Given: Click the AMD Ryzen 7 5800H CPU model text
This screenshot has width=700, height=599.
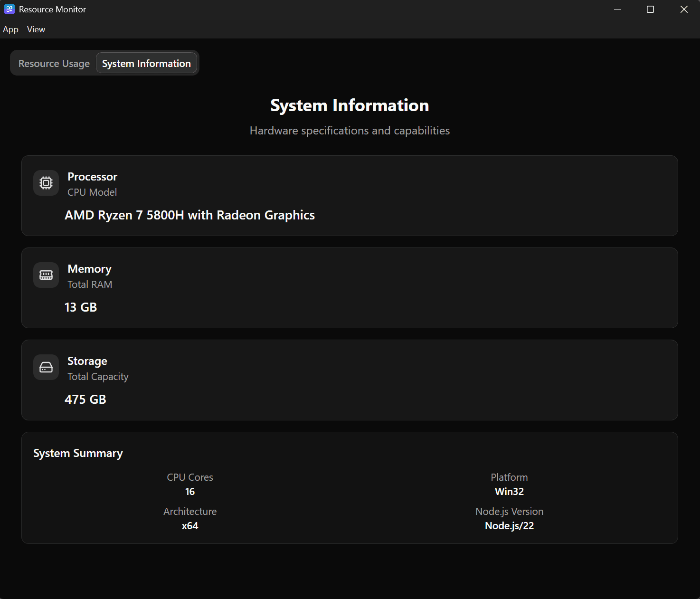Looking at the screenshot, I should click(189, 215).
